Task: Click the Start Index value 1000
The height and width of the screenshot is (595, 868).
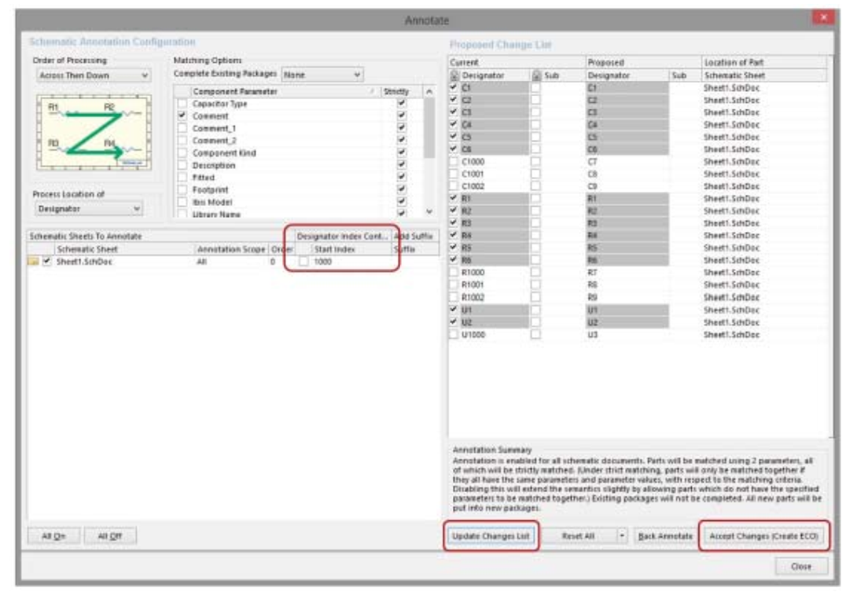Action: coord(322,261)
